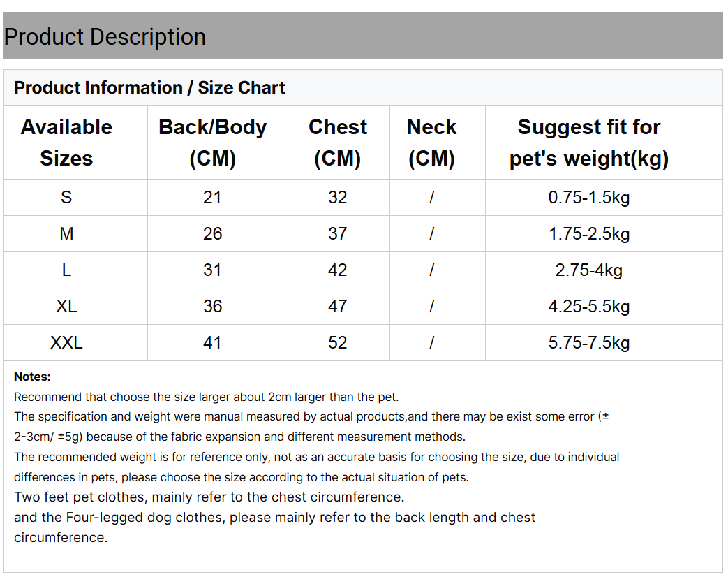Click the Product Information / Size Chart title

click(149, 88)
